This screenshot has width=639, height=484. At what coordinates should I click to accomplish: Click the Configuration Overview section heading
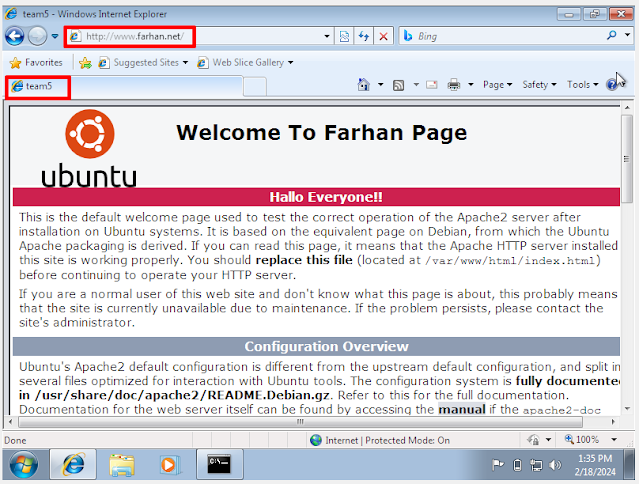[326, 346]
